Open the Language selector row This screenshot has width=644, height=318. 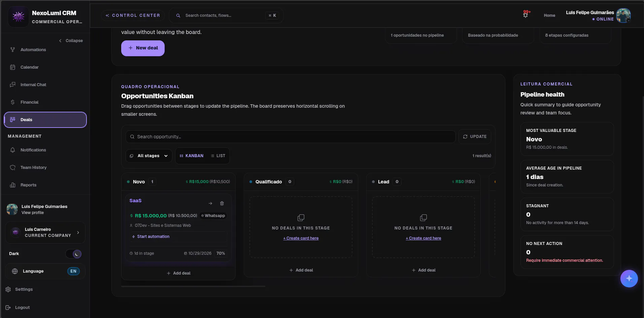pyautogui.click(x=45, y=271)
